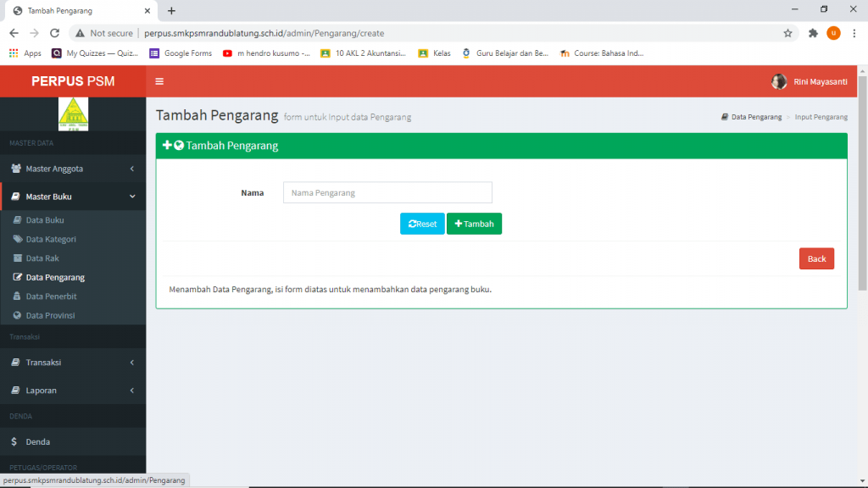This screenshot has width=868, height=488.
Task: Click the browser address bar URL
Action: click(264, 33)
